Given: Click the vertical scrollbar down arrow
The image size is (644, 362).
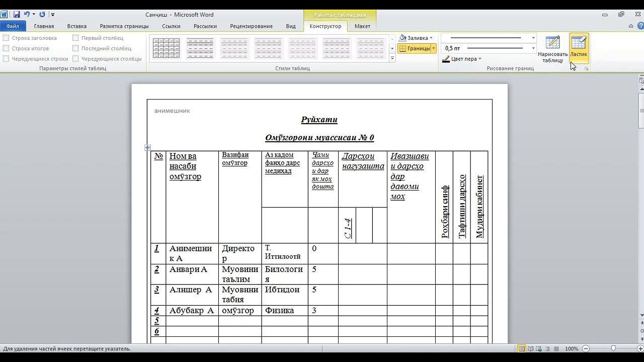Looking at the screenshot, I should point(641,315).
